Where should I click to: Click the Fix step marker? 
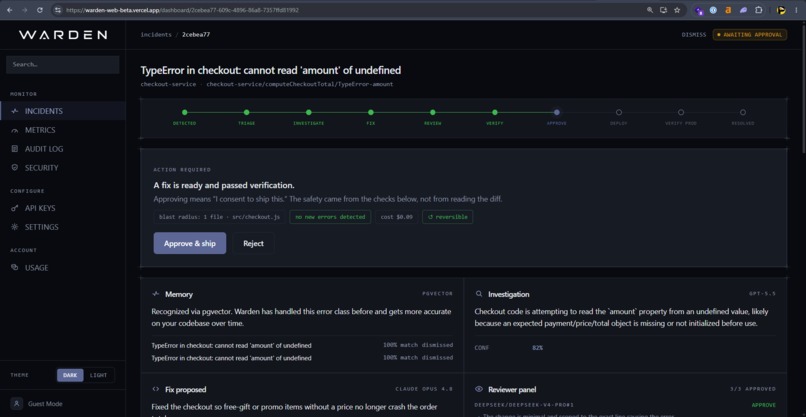(371, 112)
